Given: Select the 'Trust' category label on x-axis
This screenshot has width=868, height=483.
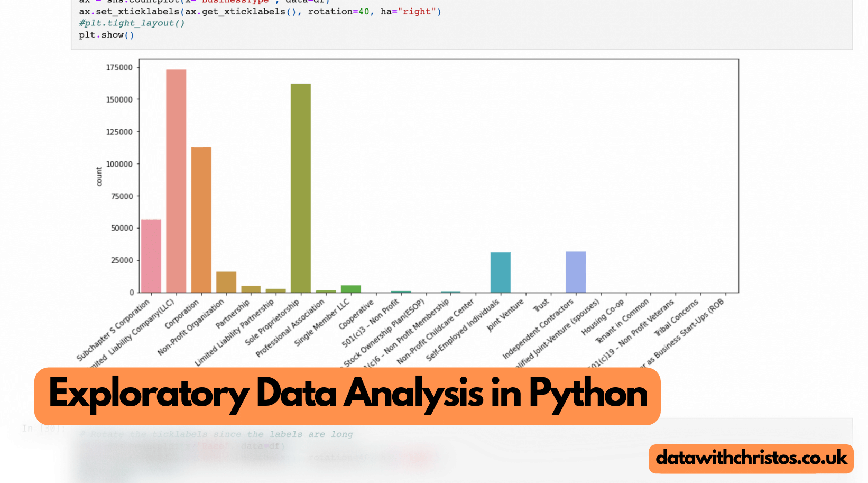Looking at the screenshot, I should pyautogui.click(x=541, y=305).
